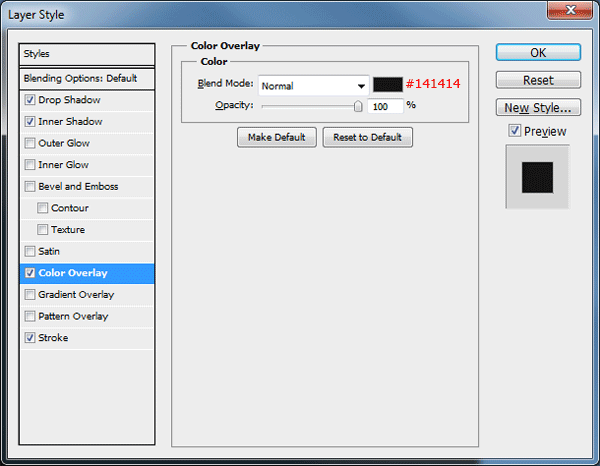Close the Layer Style dialog

pyautogui.click(x=570, y=10)
